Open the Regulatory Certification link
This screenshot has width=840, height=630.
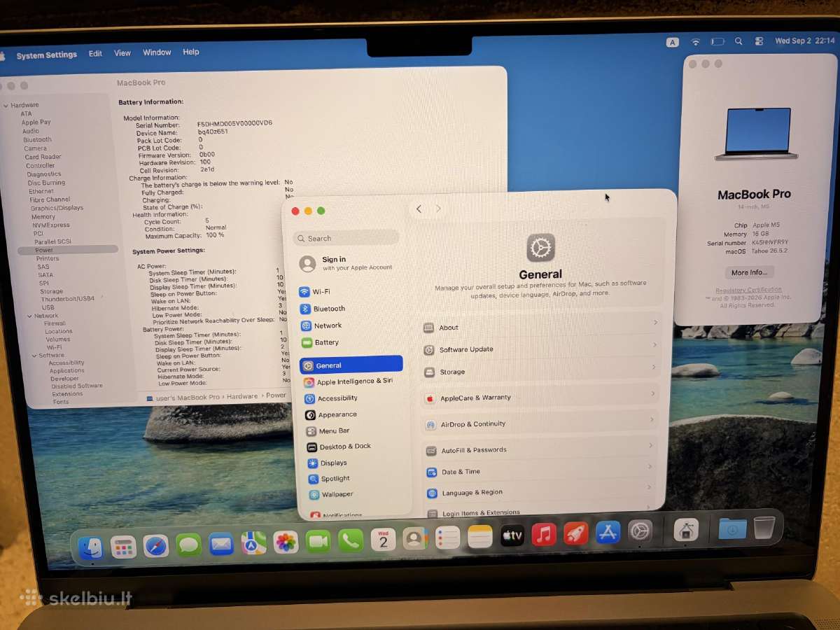pyautogui.click(x=749, y=290)
